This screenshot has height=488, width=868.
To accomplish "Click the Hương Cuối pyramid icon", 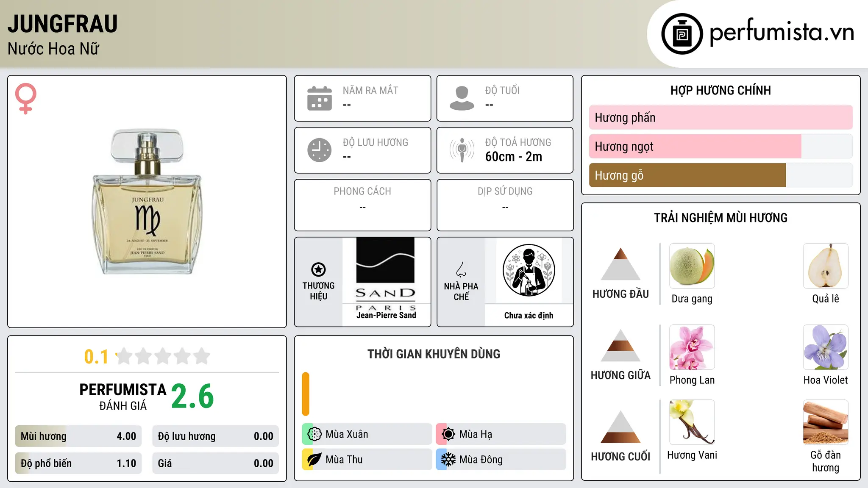I will pos(620,427).
